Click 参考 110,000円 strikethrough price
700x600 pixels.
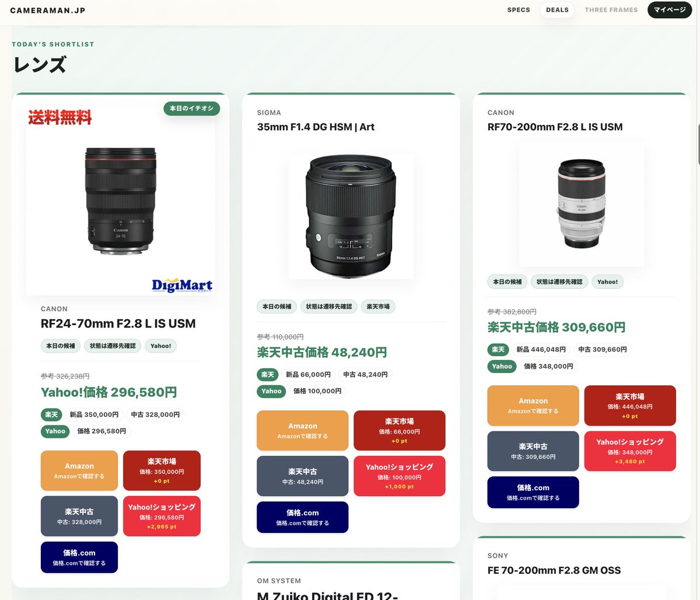(x=281, y=337)
